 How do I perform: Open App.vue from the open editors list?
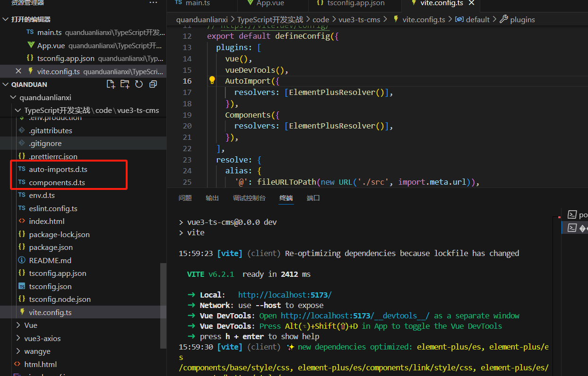[x=83, y=45]
